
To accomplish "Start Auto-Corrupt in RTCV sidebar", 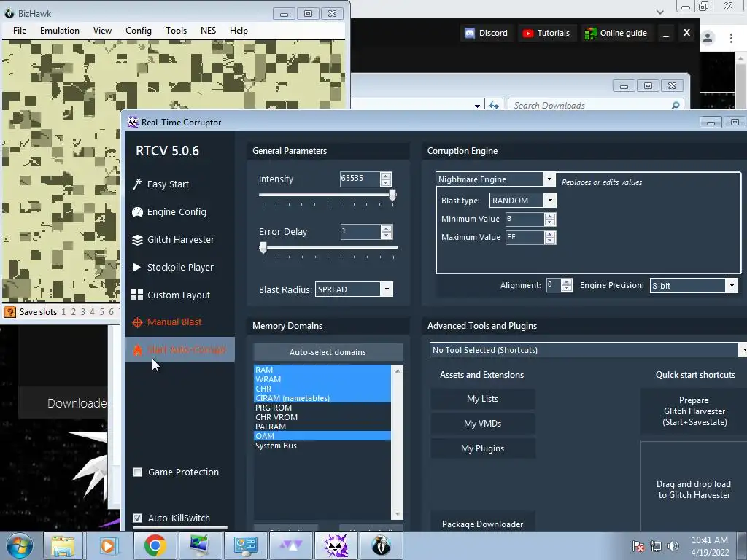I will click(180, 349).
